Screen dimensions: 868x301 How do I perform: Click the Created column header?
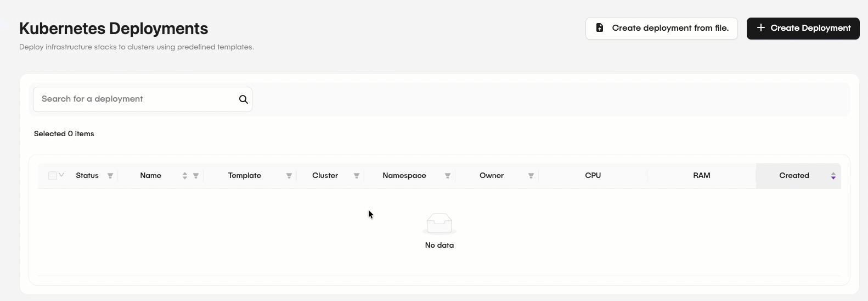[793, 176]
